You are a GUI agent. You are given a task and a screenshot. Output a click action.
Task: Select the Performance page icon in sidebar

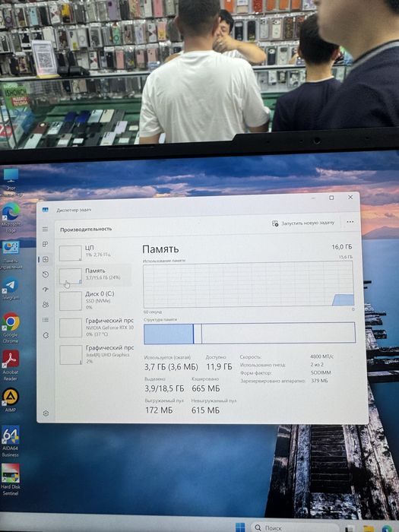[x=46, y=260]
